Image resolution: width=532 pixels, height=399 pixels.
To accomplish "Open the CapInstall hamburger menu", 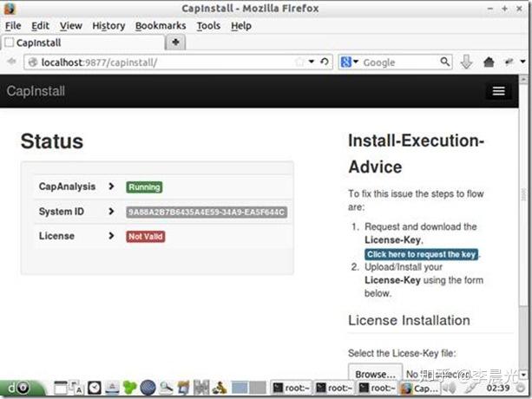I will point(498,91).
